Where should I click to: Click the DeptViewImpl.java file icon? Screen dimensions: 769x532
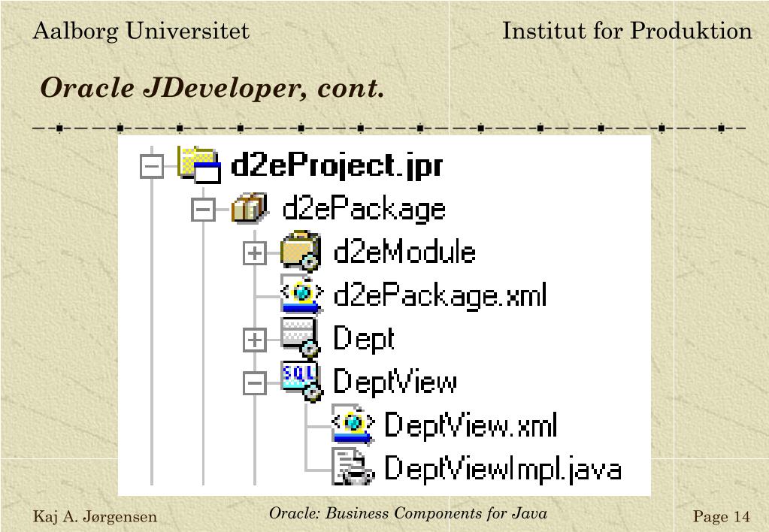[352, 469]
